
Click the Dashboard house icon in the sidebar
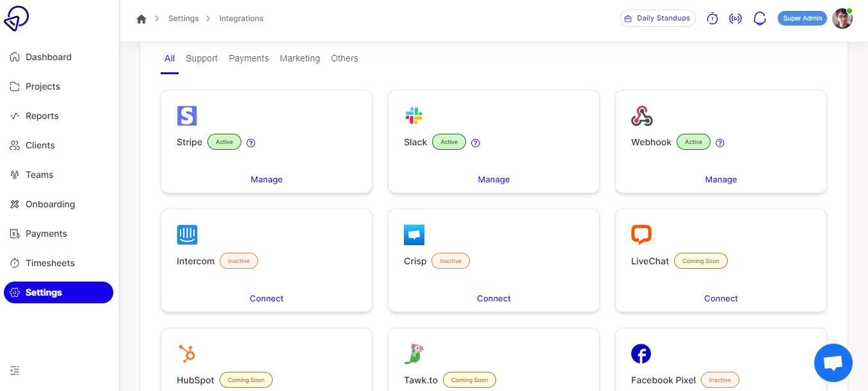pyautogui.click(x=15, y=57)
